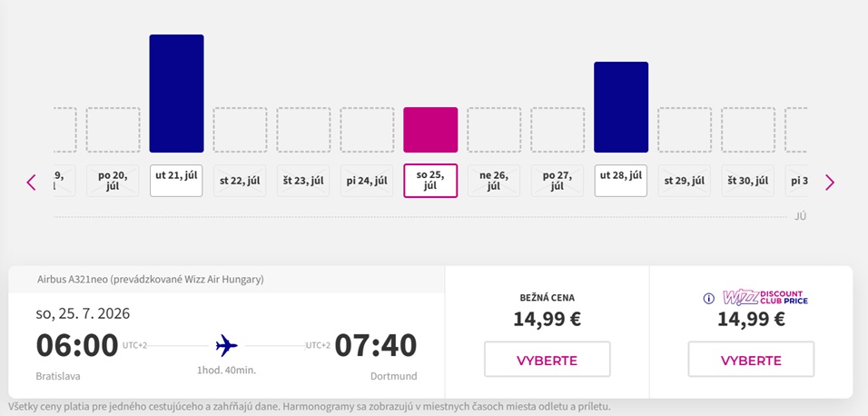Select the ut 21, júl date tab
Screen dimensions: 868x416
pos(176,181)
